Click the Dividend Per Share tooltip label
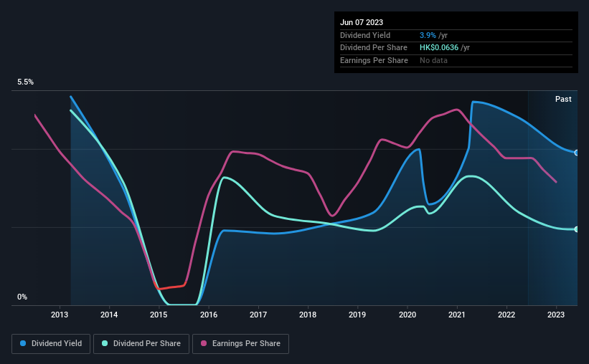The height and width of the screenshot is (364, 589). [373, 48]
